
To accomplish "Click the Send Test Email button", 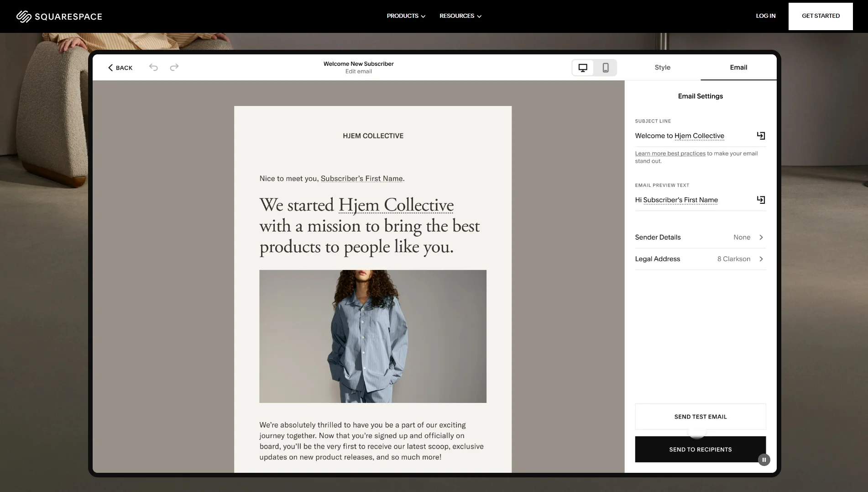I will tap(700, 417).
